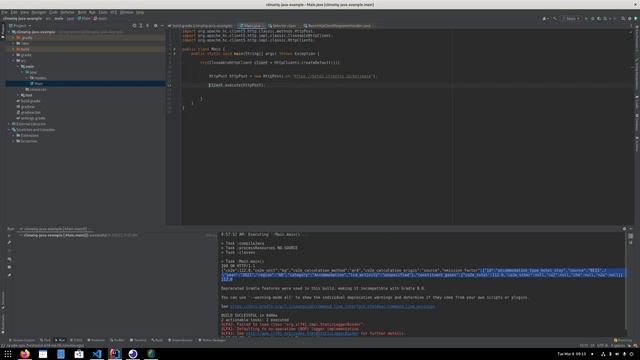Screen dimensions: 640x360
Task: Select the climatiq-java-example [Main.main()] run tab
Action: [x=55, y=229]
